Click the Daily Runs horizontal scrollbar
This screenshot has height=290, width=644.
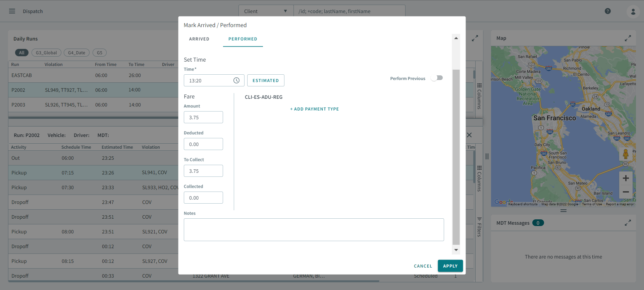coord(93,118)
